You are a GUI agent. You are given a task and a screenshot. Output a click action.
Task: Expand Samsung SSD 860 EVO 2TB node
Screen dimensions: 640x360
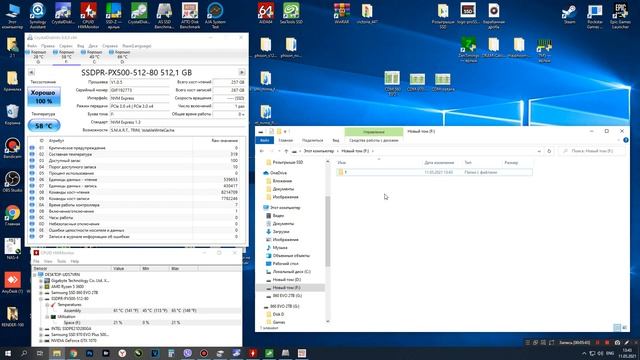point(41,293)
